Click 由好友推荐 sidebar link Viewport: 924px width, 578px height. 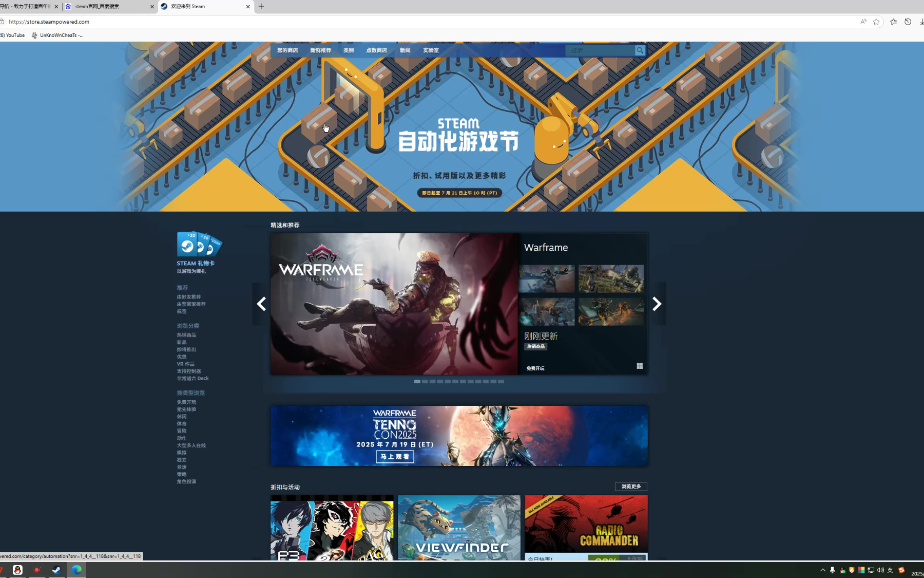(x=189, y=297)
